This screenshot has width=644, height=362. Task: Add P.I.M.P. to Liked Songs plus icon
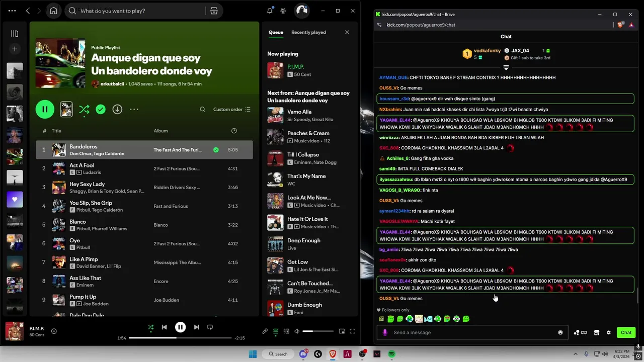54,331
